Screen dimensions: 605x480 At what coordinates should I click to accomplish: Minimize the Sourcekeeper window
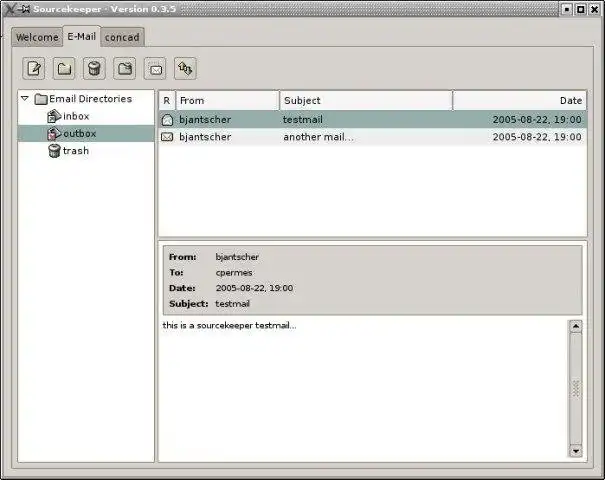tap(566, 9)
